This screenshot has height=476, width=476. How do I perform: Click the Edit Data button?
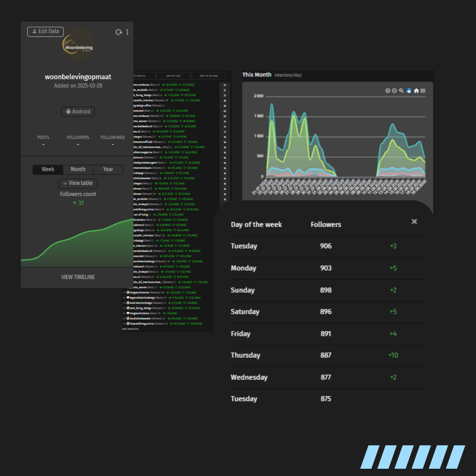click(x=45, y=31)
